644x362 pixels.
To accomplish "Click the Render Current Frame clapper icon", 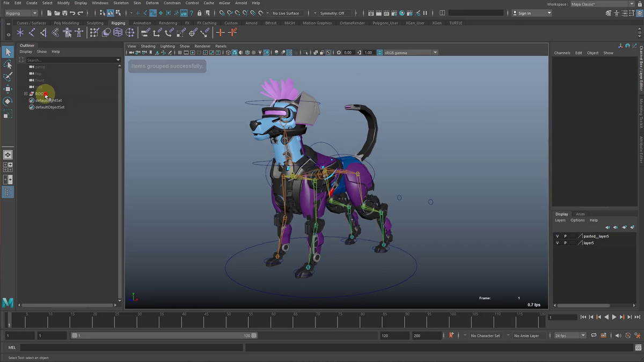I will pyautogui.click(x=379, y=13).
